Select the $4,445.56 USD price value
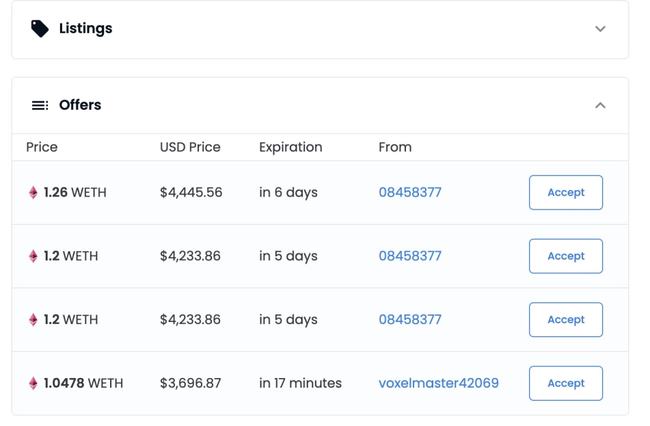The height and width of the screenshot is (426, 650). point(191,192)
